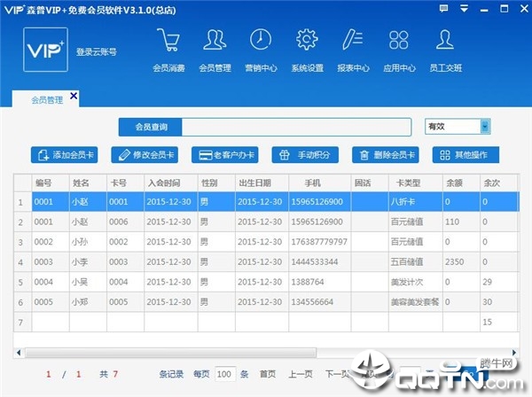
Task: Click the 每页 100 records input box
Action: pyautogui.click(x=224, y=374)
